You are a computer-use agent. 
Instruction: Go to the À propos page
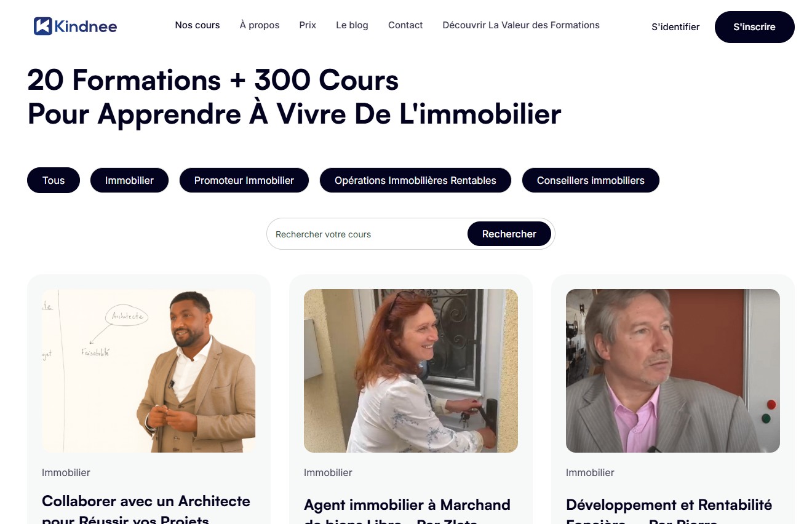click(x=260, y=25)
